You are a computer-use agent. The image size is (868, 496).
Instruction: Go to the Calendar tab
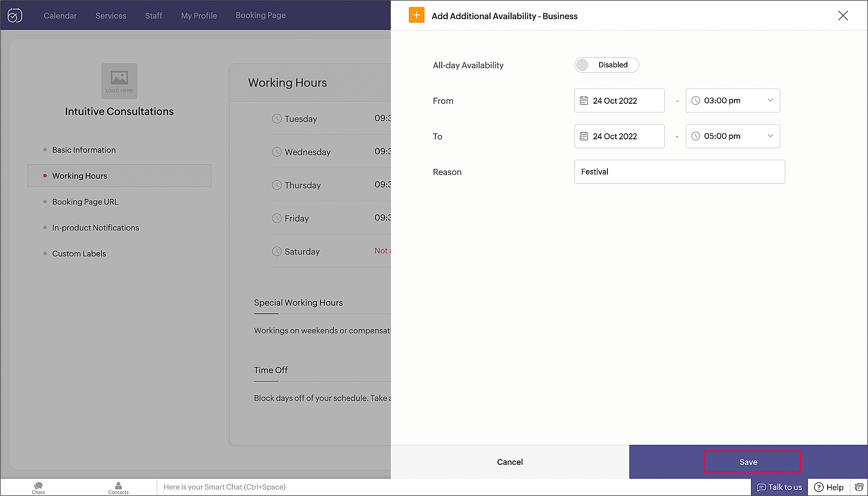tap(60, 16)
